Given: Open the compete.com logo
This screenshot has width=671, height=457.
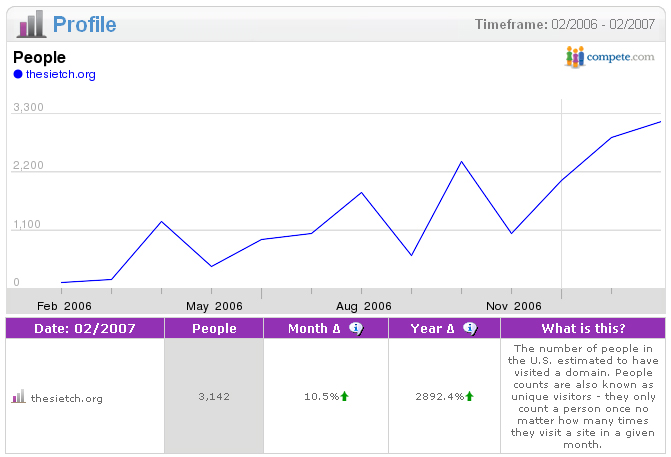Looking at the screenshot, I should tap(609, 57).
